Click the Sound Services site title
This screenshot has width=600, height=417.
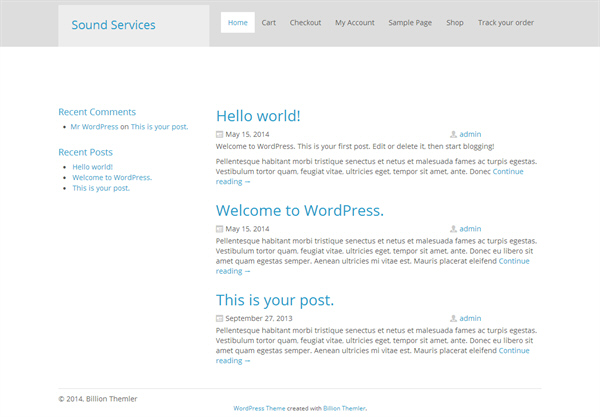pyautogui.click(x=114, y=25)
